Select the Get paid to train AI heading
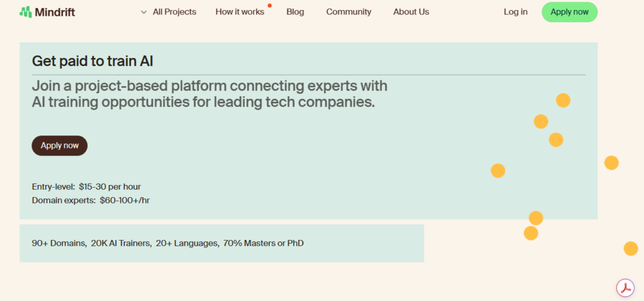644x301 pixels. coord(92,61)
